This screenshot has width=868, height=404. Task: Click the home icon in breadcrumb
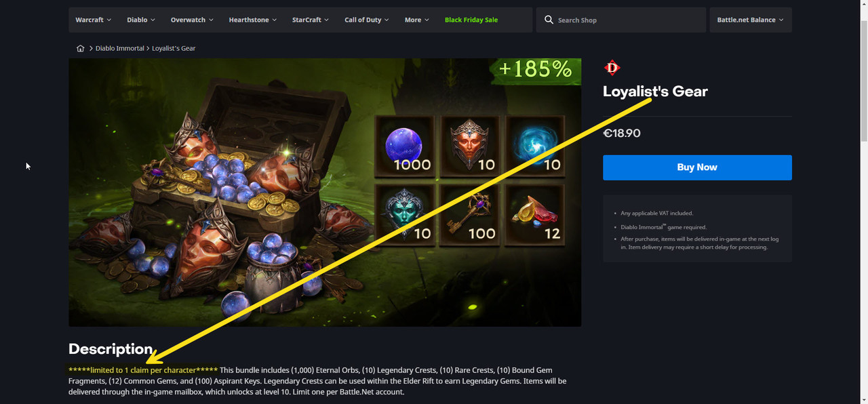(x=81, y=48)
